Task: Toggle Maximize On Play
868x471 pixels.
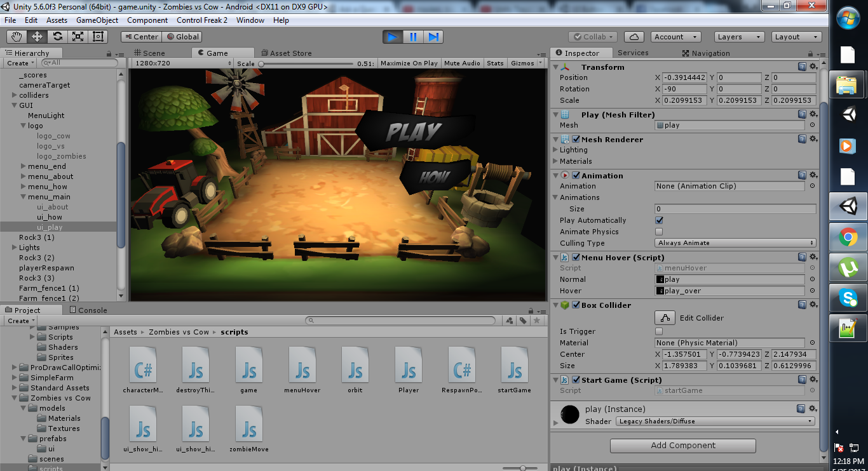Action: click(x=409, y=63)
